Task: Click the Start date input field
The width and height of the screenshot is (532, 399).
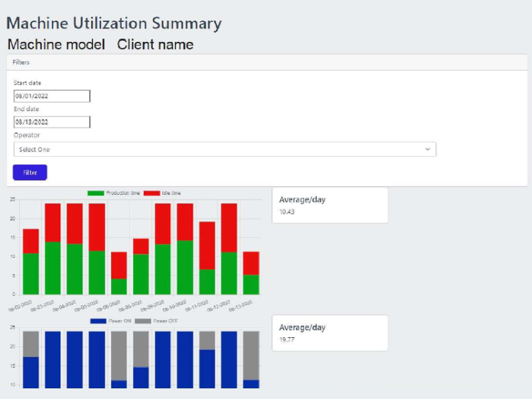Action: 51,96
